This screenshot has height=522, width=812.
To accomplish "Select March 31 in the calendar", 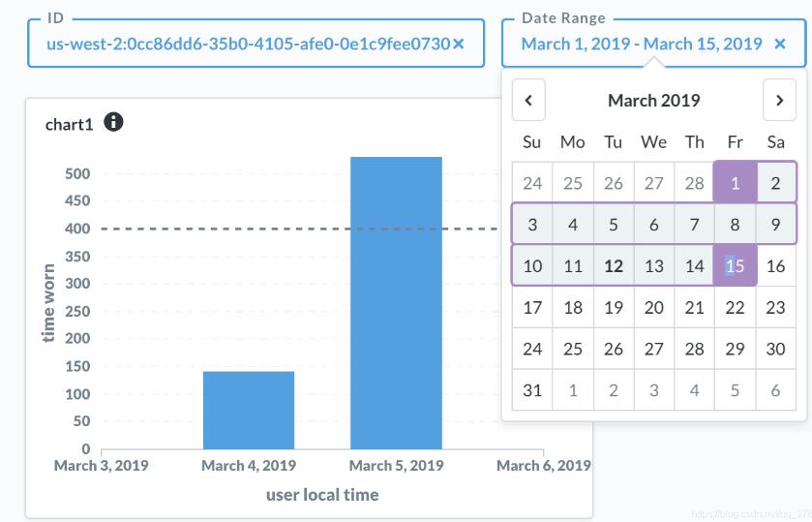I will pos(531,391).
